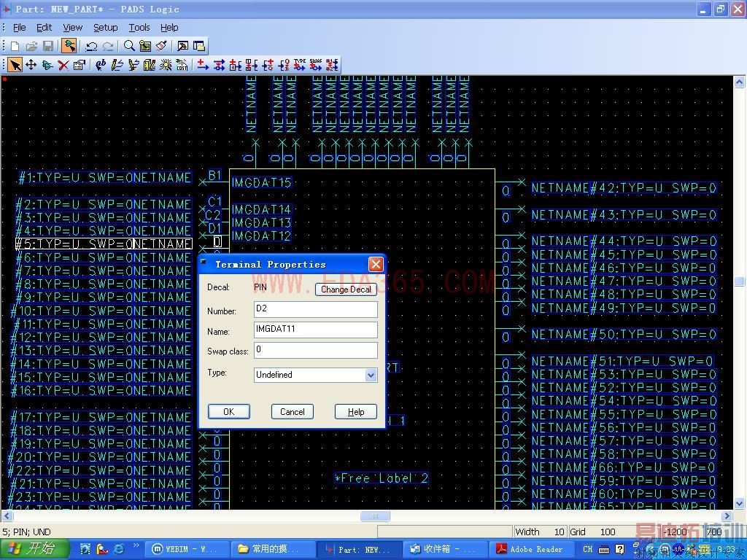Select the #50:TYP=U SWP=0 label
The height and width of the screenshot is (560, 747).
point(653,334)
